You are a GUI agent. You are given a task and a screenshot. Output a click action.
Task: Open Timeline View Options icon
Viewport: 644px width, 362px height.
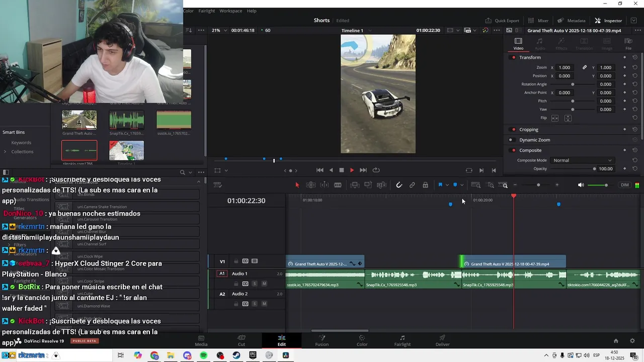click(218, 185)
